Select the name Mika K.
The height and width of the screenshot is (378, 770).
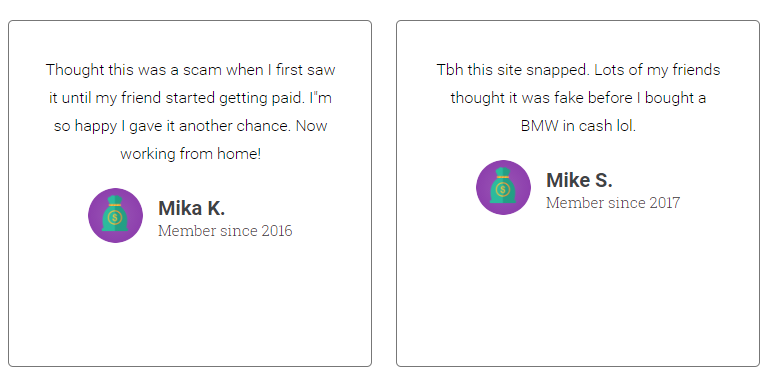[x=192, y=209]
